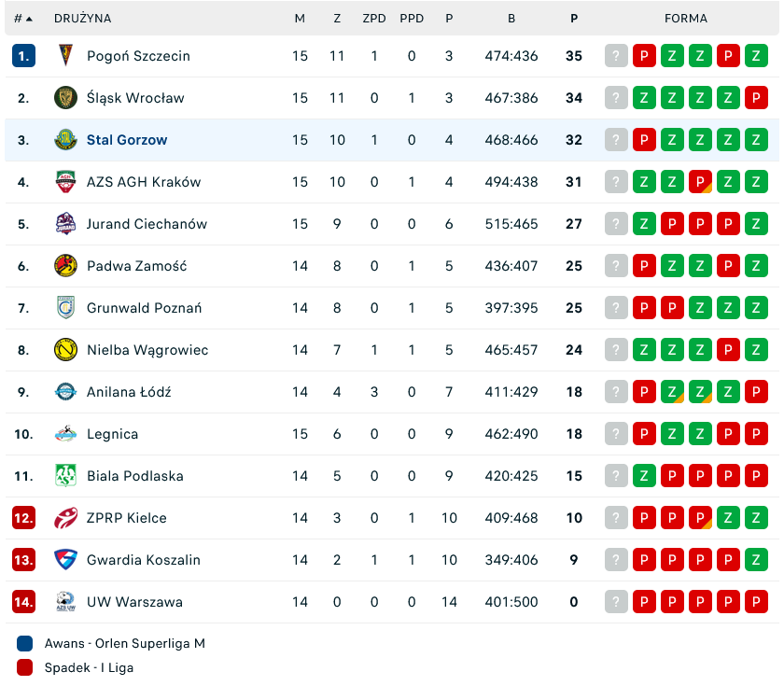Click Śląsk Wrocław's most recent red P result
This screenshot has width=784, height=686.
click(756, 98)
